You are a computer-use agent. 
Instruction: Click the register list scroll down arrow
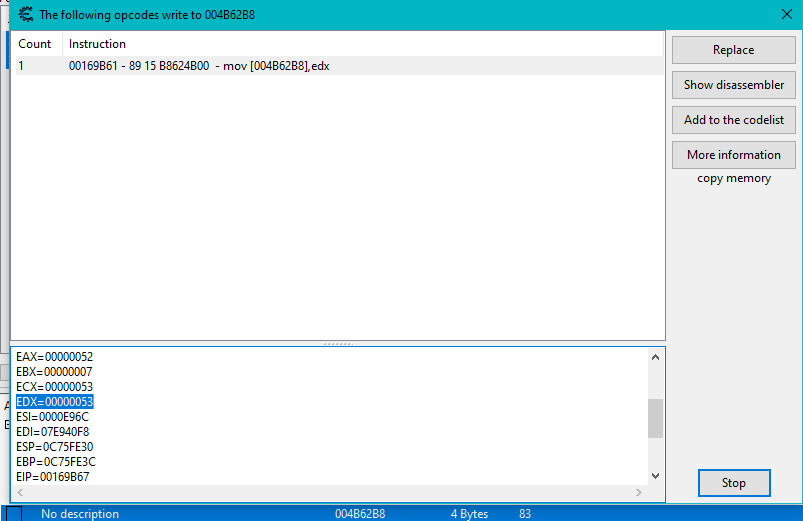[x=656, y=476]
